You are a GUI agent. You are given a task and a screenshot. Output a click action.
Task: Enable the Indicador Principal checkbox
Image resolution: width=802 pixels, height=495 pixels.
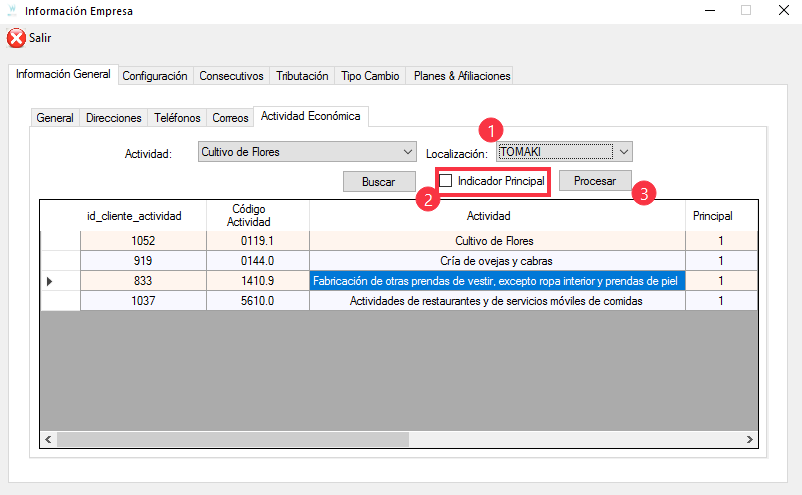coord(446,181)
